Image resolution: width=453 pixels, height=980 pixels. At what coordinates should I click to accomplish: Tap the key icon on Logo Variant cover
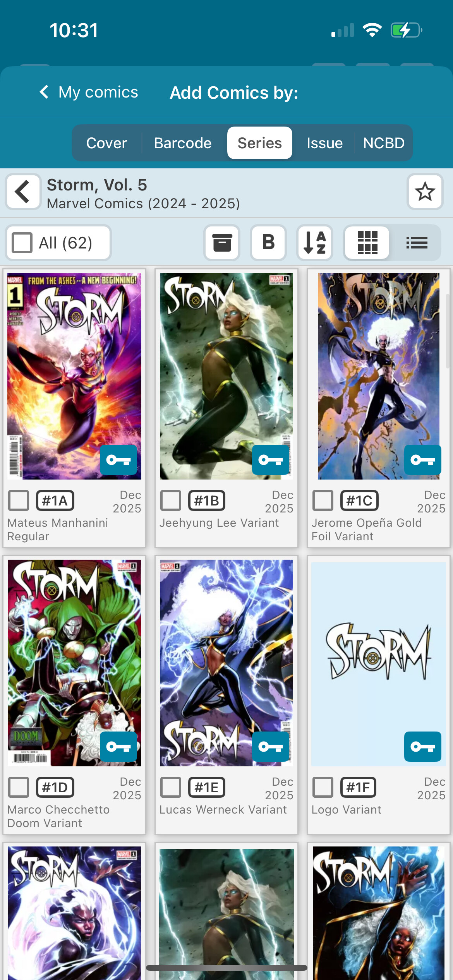click(x=423, y=747)
